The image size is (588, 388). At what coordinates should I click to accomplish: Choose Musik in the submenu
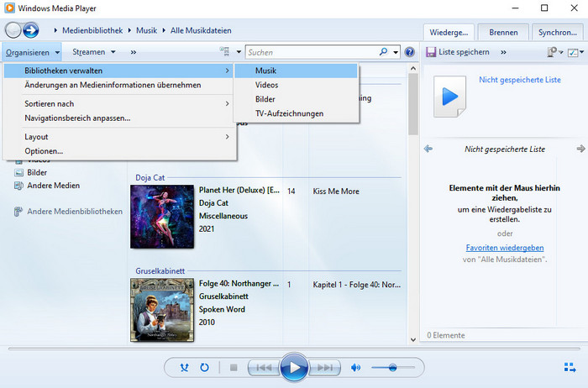click(x=296, y=71)
